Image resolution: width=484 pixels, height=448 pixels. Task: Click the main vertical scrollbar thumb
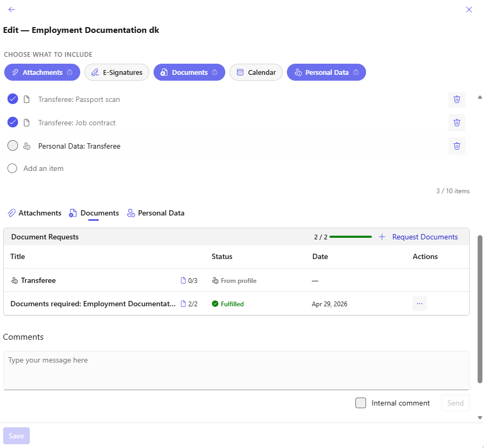480,309
